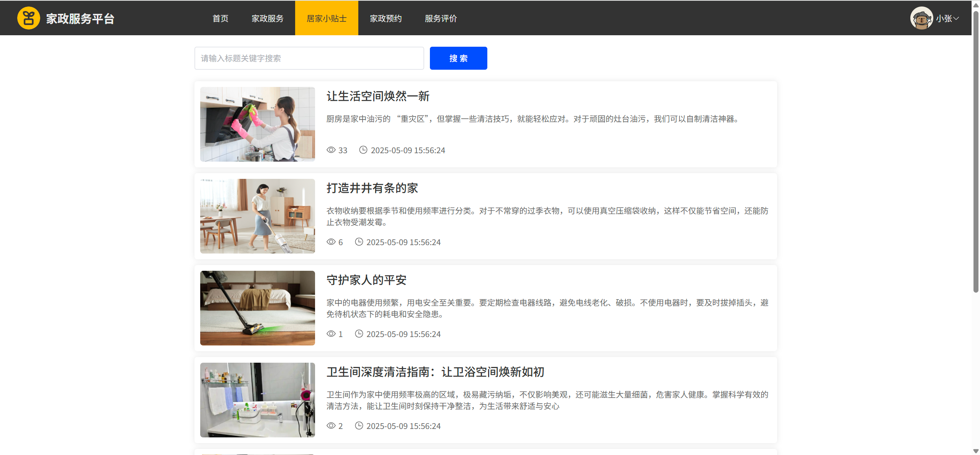Open article titled 让生活空间焕然一新

[378, 96]
